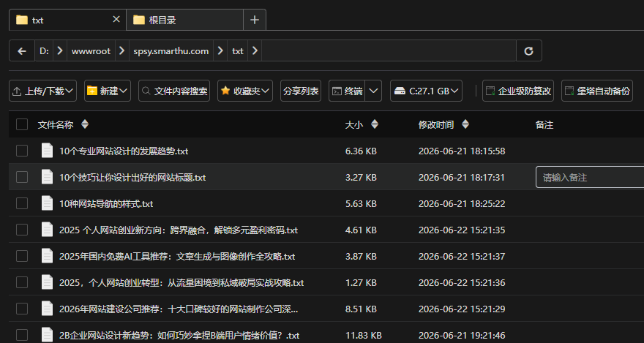Sort files by size arrows icon
Screen dimensions: 644x343
pos(374,124)
